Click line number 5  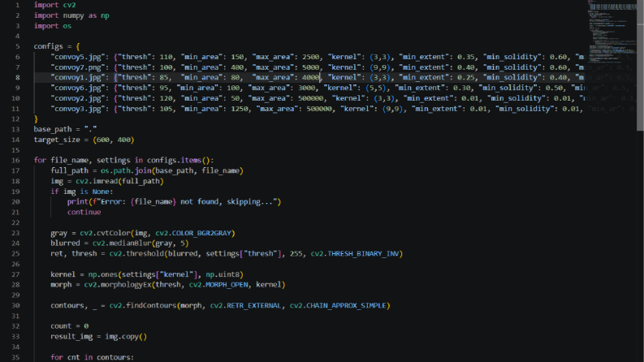tap(17, 46)
